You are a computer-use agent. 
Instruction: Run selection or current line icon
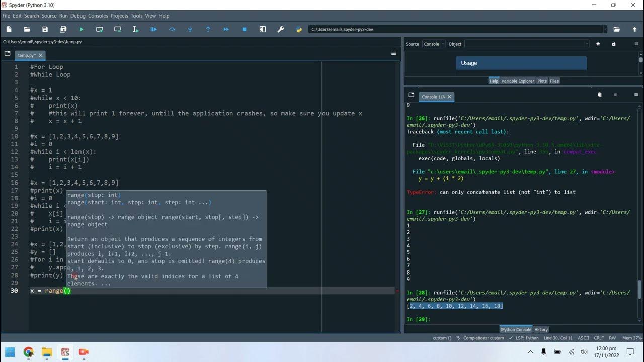[x=135, y=29]
